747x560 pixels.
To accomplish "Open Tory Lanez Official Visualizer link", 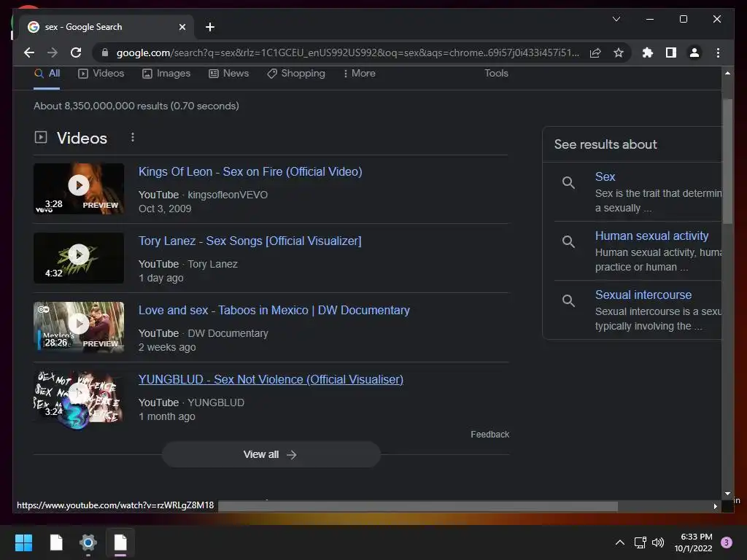I will (249, 241).
